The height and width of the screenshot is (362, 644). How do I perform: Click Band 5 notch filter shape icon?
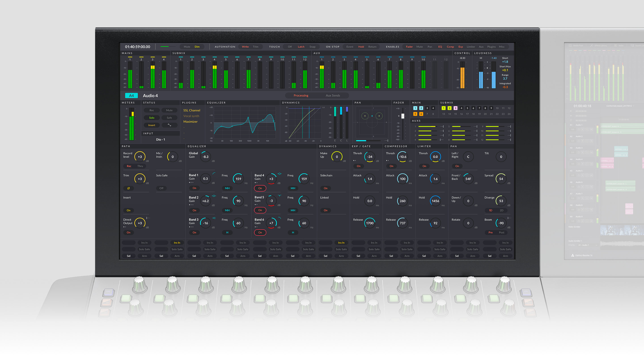pos(280,196)
